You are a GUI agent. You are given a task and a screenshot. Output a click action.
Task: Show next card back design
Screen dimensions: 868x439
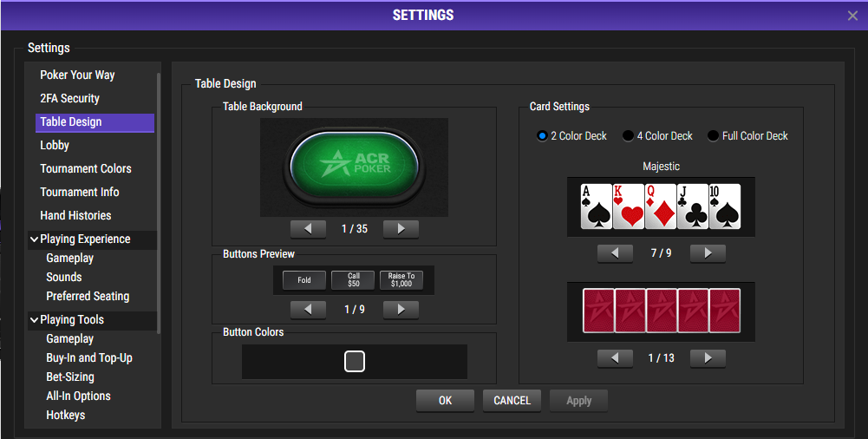click(708, 358)
